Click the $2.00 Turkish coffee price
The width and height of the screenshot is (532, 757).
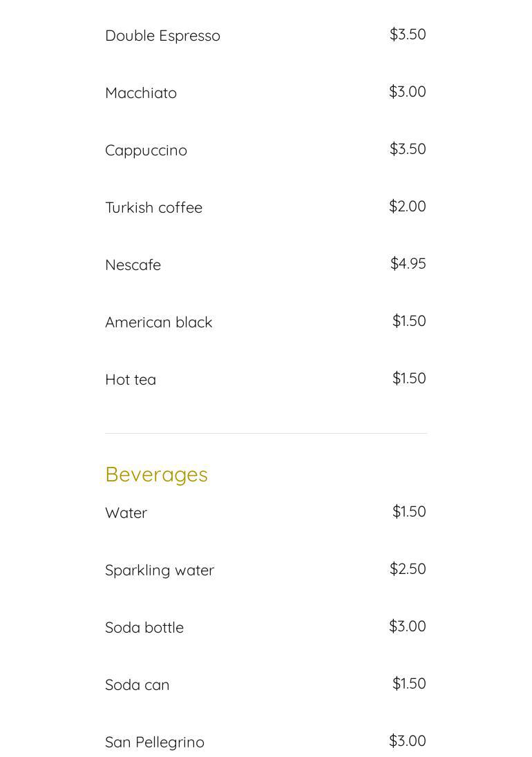pyautogui.click(x=407, y=207)
